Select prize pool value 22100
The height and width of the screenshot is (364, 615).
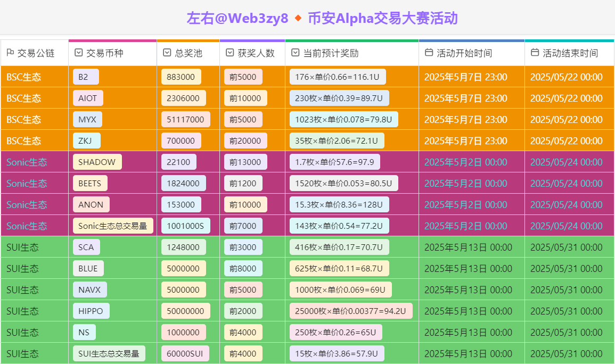[x=179, y=162]
